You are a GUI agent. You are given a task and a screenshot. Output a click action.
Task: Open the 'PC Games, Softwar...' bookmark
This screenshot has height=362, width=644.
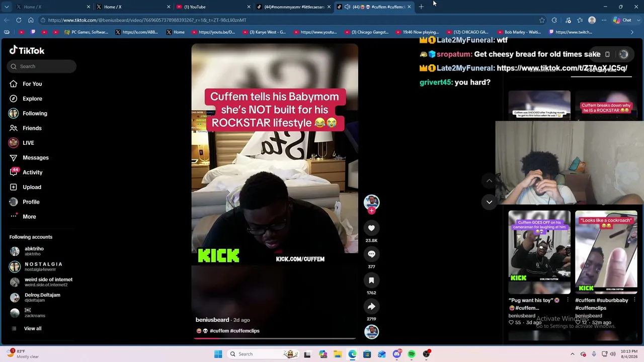[86, 32]
